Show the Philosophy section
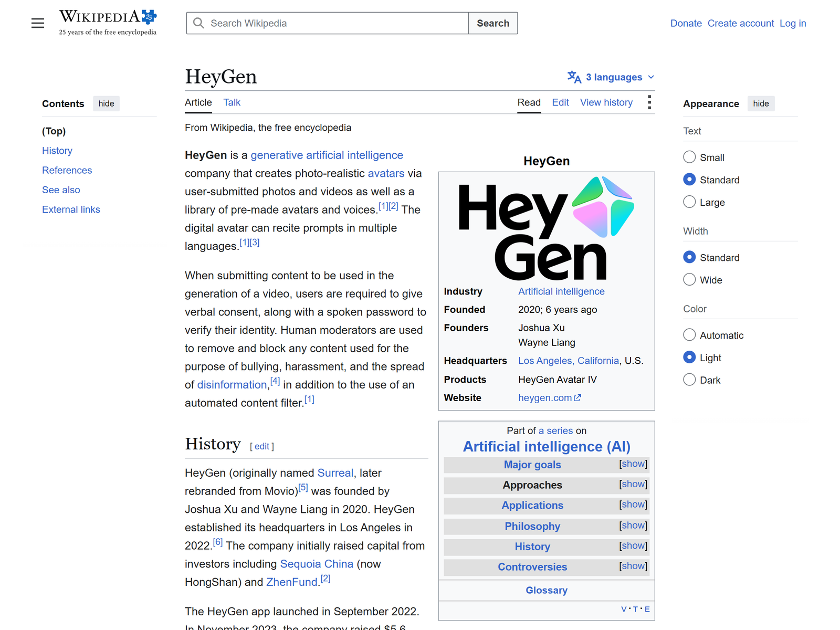This screenshot has height=630, width=840. 633,526
